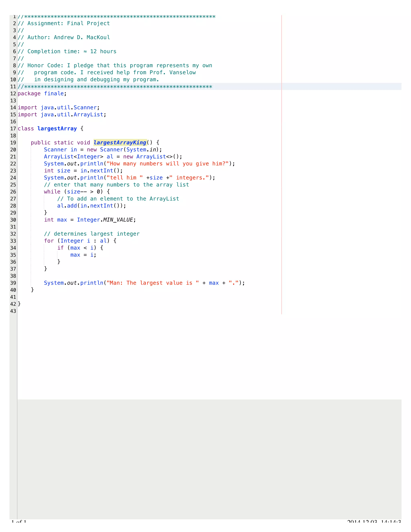Image resolution: width=411 pixels, height=532 pixels.
Task: Click line number 39 in the gutter
Action: pyautogui.click(x=13, y=283)
